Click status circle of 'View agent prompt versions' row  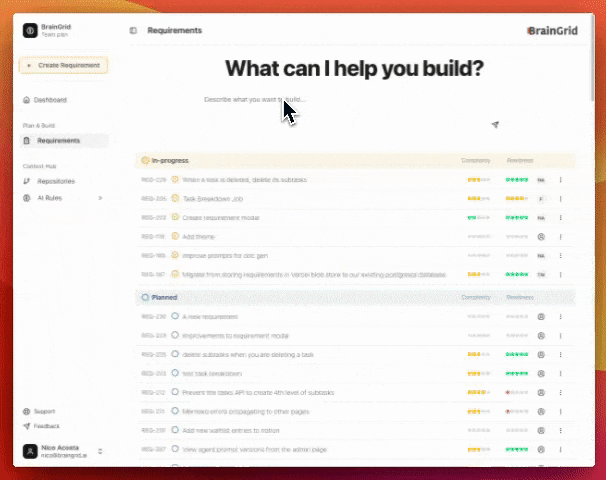click(x=175, y=449)
